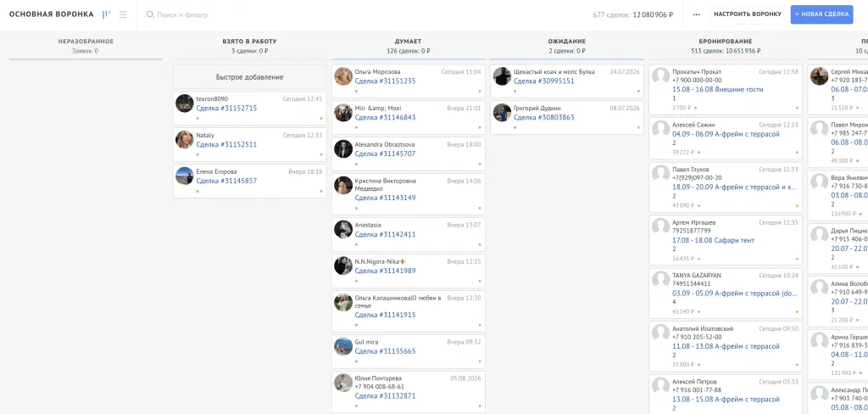Open avatar of Григорий Дудкин card
The width and height of the screenshot is (868, 414).
[502, 113]
